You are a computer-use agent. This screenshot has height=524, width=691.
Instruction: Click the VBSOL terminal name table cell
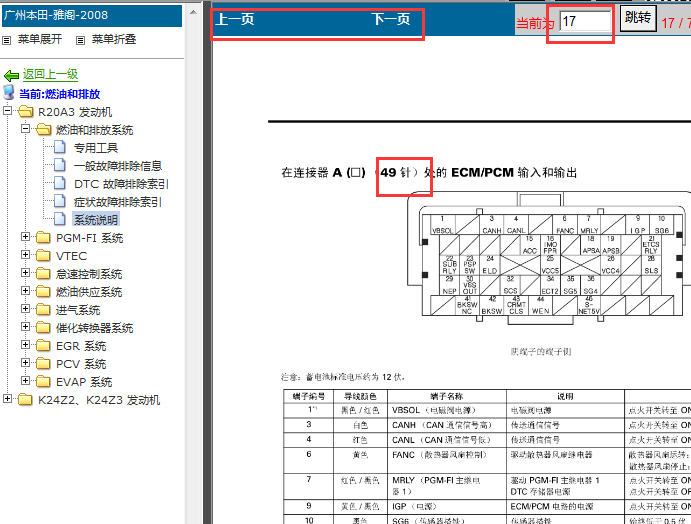pos(447,410)
